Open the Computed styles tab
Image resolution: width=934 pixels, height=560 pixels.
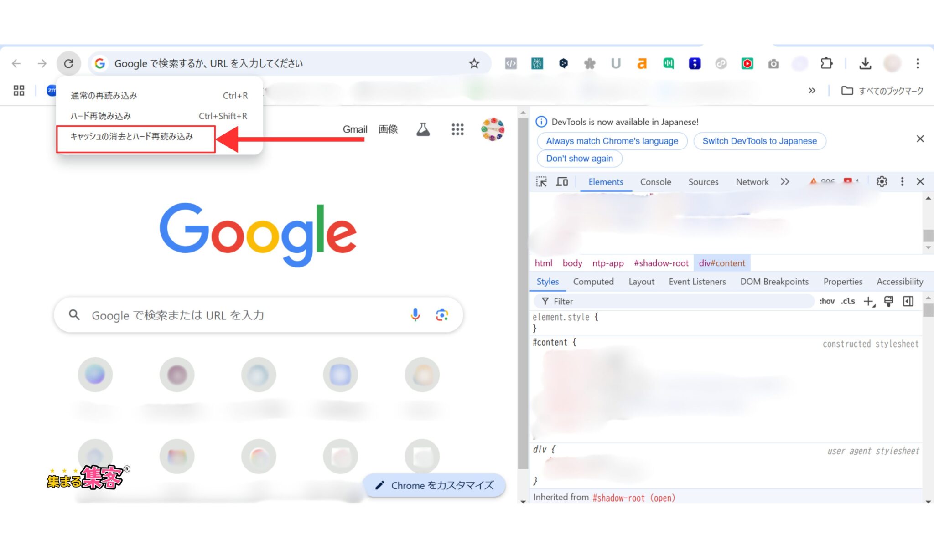[x=593, y=282]
